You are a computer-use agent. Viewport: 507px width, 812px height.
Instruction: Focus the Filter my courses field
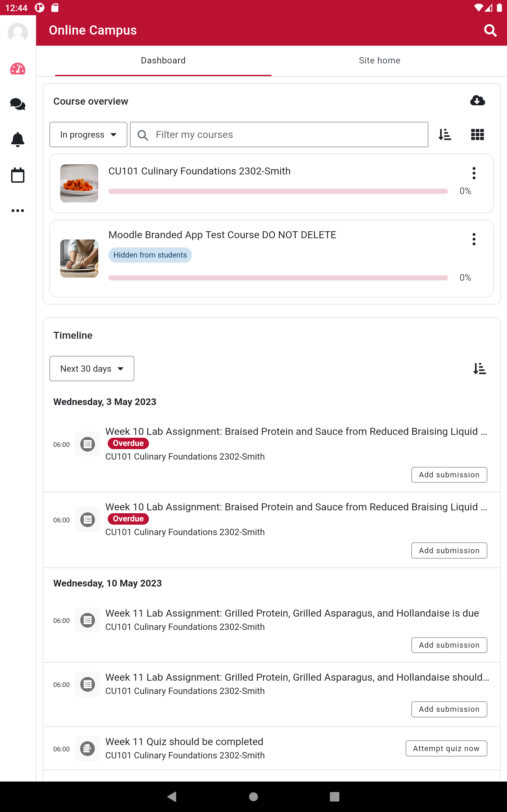pyautogui.click(x=279, y=134)
